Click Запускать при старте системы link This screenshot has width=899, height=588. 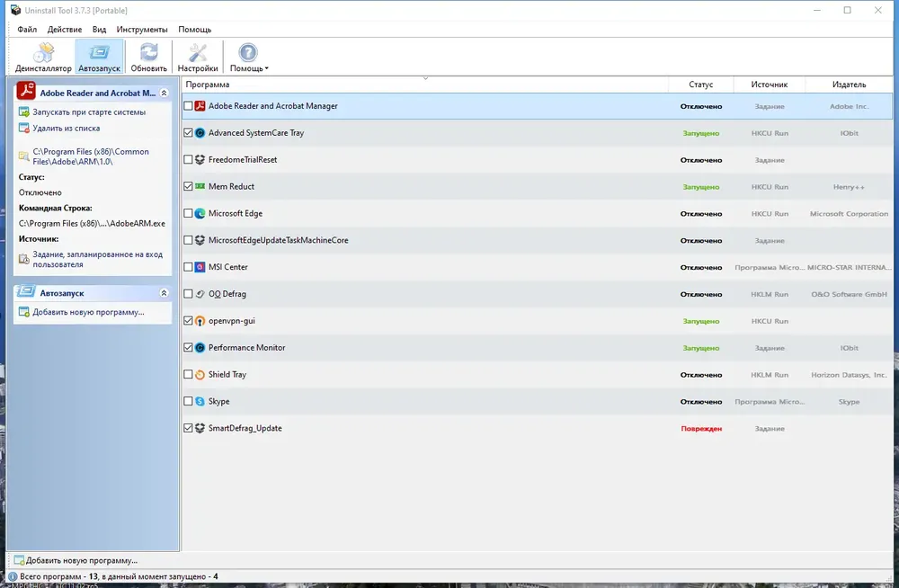coord(88,112)
